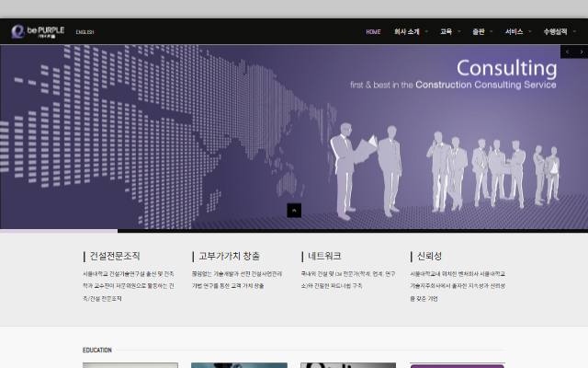Click the world map banner image

pos(294,137)
